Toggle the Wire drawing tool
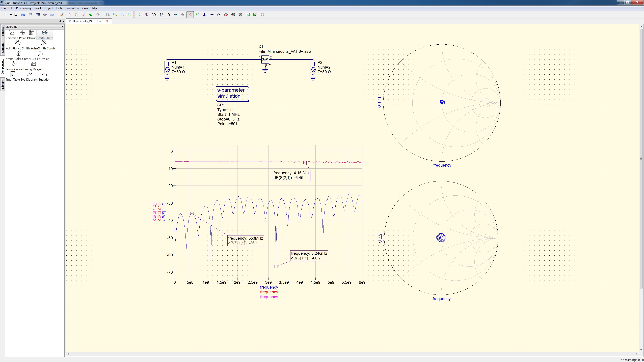Image resolution: width=644 pixels, height=362 pixels. (190, 15)
